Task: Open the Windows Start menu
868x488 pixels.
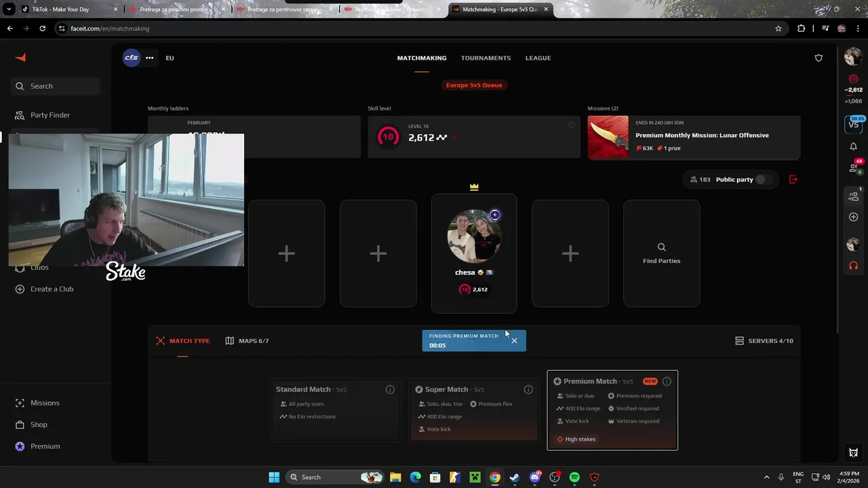Action: pos(274,477)
